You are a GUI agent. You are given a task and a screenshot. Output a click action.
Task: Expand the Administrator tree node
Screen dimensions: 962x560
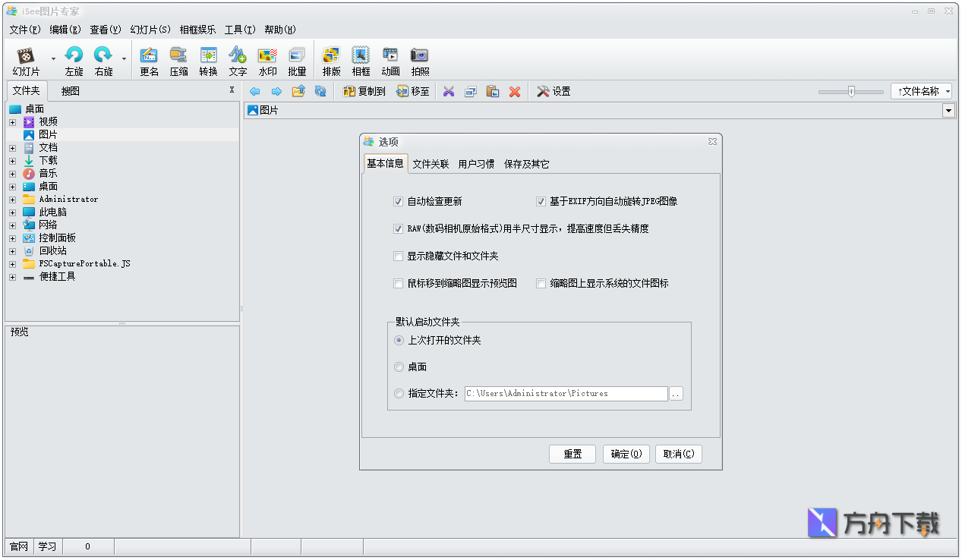pos(12,200)
